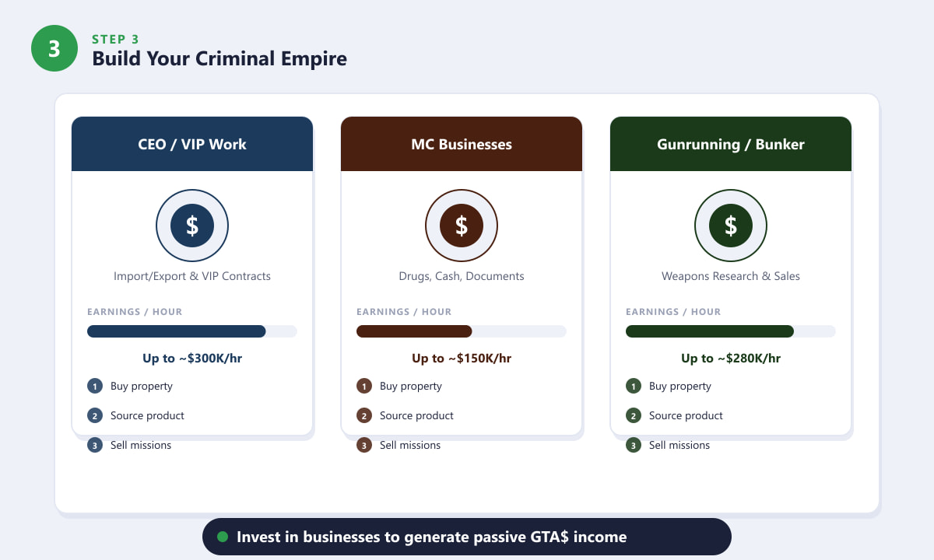Click 'Buy property' in CEO / VIP Work card
Viewport: 934px width, 560px height.
(x=142, y=387)
